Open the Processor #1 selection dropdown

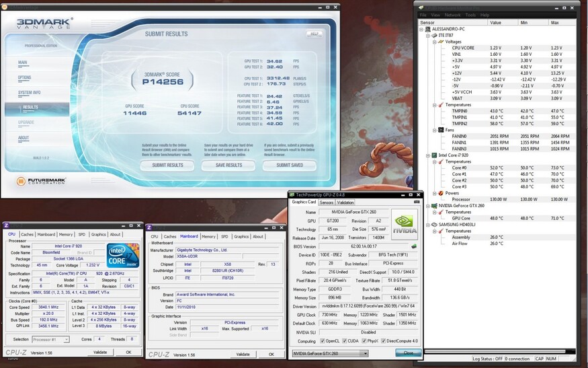click(67, 340)
